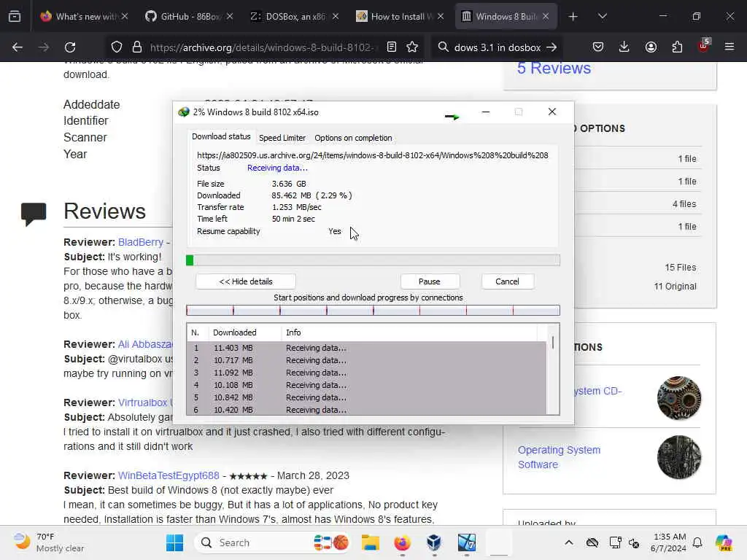The width and height of the screenshot is (747, 560).
Task: Click the Copilot preview icon in taskbar
Action: pos(724,542)
